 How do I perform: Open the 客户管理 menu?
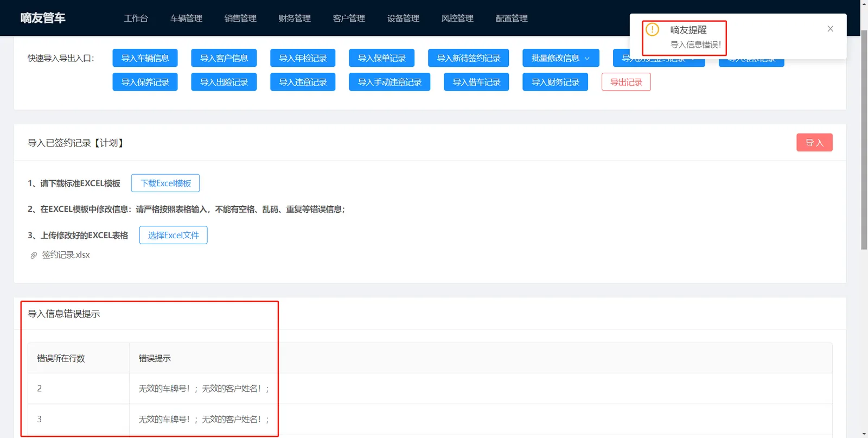coord(349,18)
